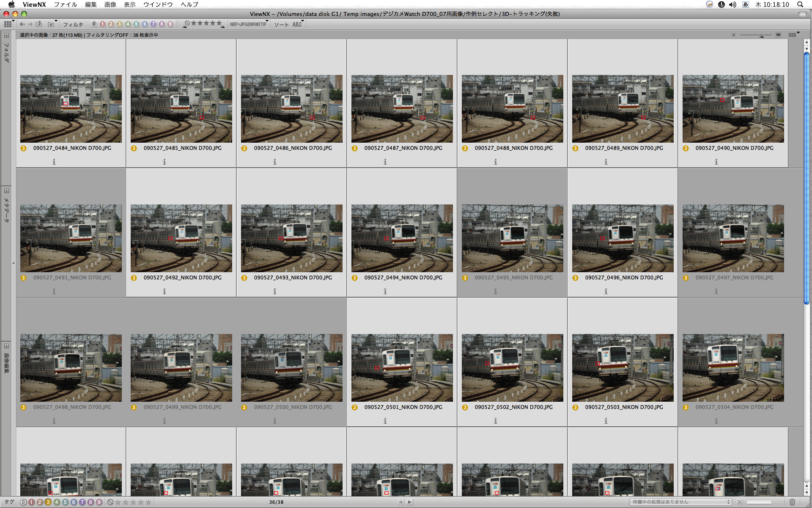Open the ファイル menu
Viewport: 812px width, 508px height.
pyautogui.click(x=66, y=4)
